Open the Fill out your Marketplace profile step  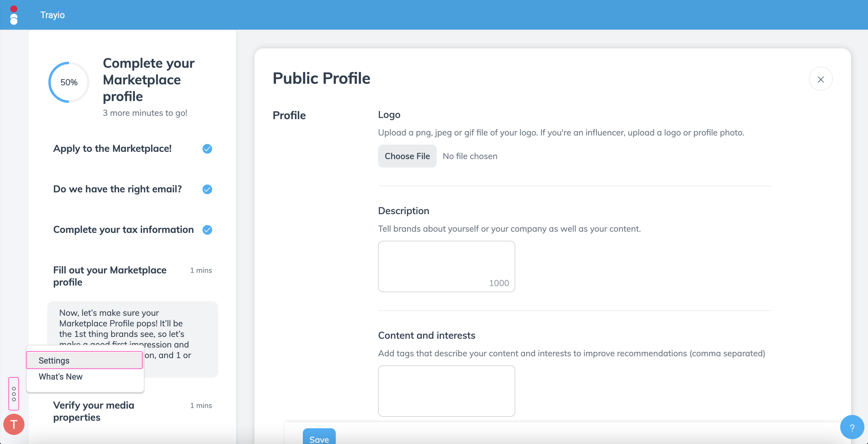click(110, 276)
